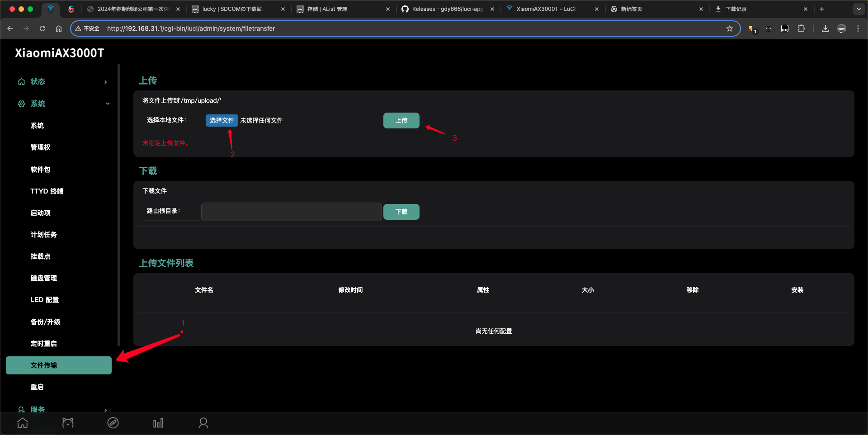Screen dimensions: 868x435
Task: Click the bar chart icon in bottom bar
Action: pos(158,423)
